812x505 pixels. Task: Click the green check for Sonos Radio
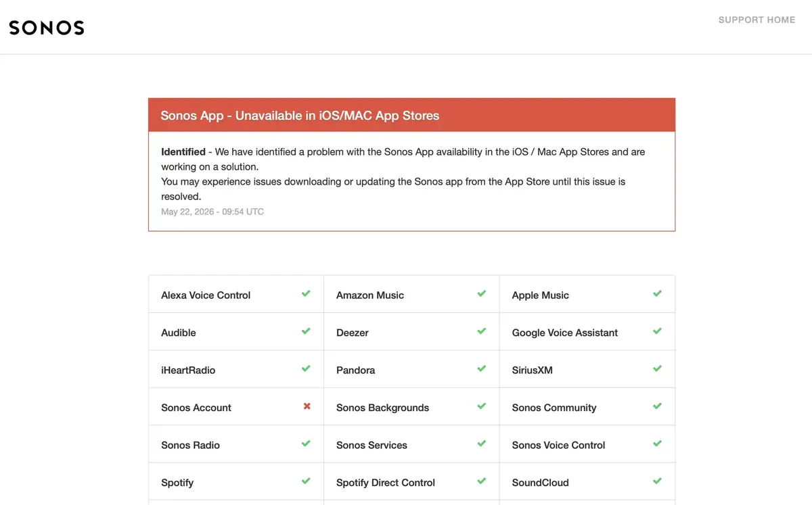coord(306,443)
